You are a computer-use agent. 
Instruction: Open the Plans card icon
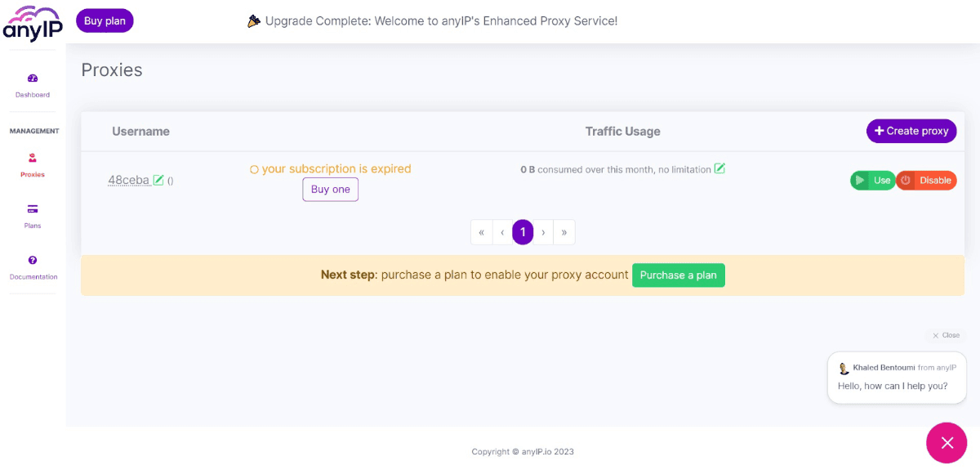pos(33,209)
